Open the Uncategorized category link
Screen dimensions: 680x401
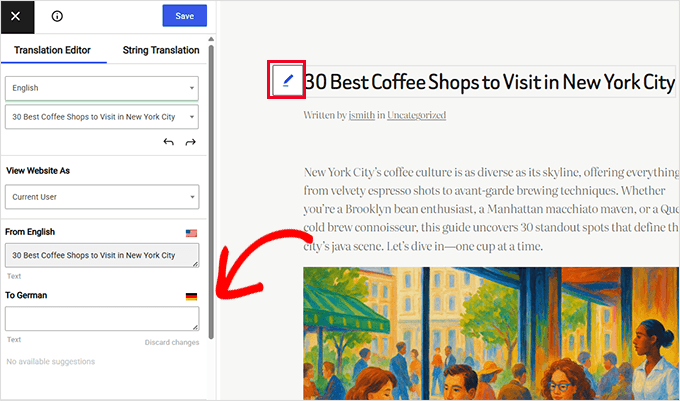pos(416,116)
